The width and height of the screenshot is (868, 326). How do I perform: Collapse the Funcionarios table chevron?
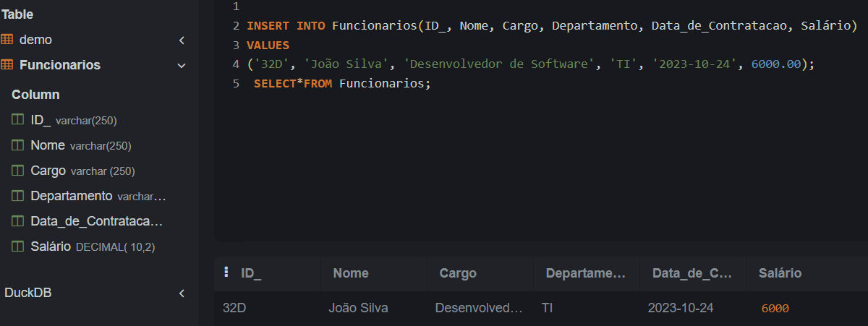tap(182, 65)
